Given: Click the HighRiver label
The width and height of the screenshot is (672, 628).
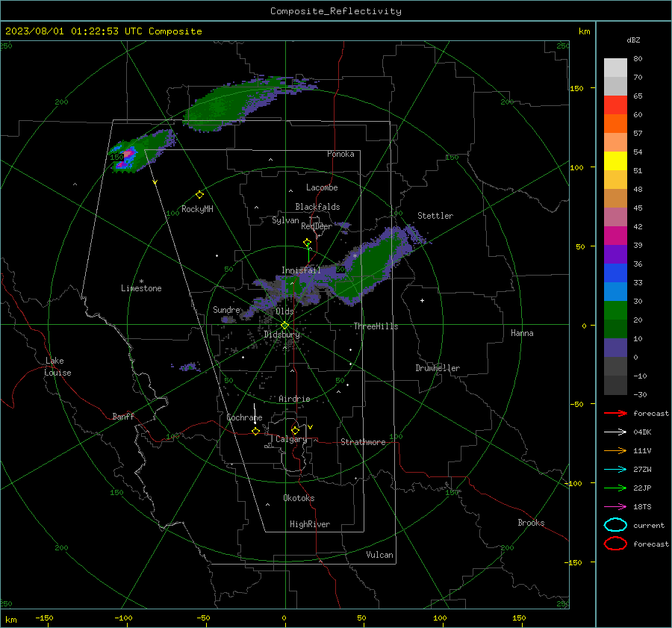Looking at the screenshot, I should coord(310,524).
